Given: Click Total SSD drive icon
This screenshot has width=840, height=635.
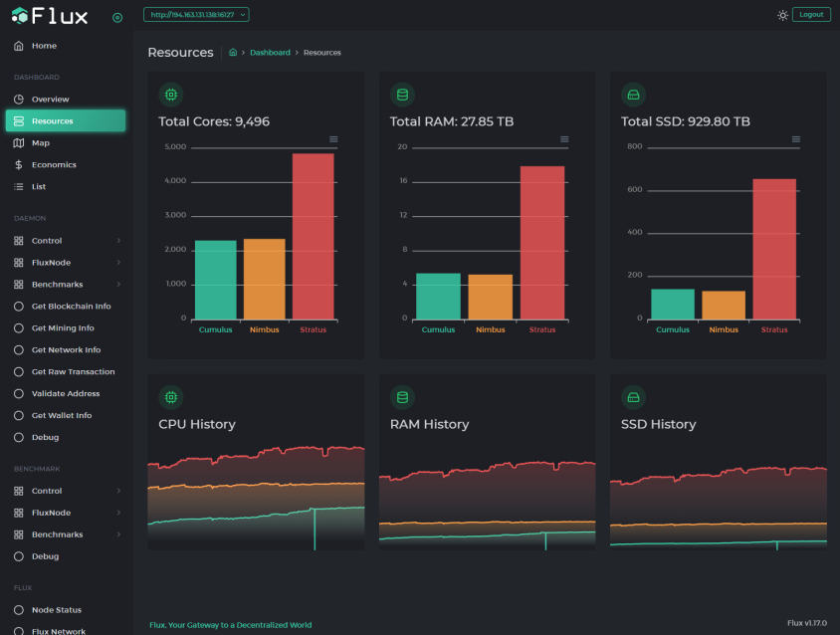Looking at the screenshot, I should [x=633, y=95].
